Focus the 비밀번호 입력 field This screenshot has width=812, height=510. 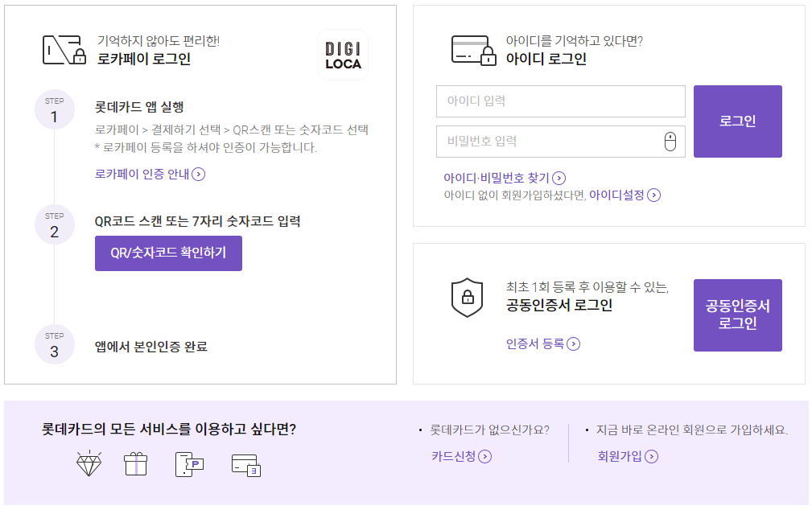(x=561, y=142)
